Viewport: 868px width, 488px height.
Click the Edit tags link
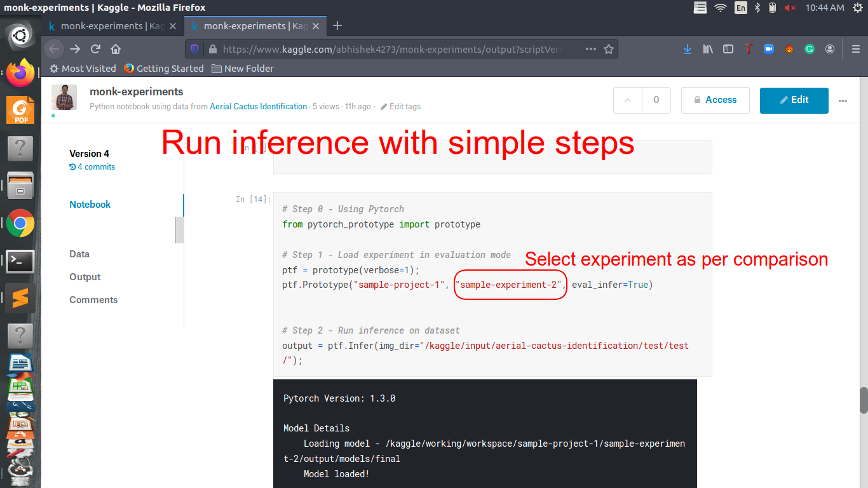click(x=401, y=107)
